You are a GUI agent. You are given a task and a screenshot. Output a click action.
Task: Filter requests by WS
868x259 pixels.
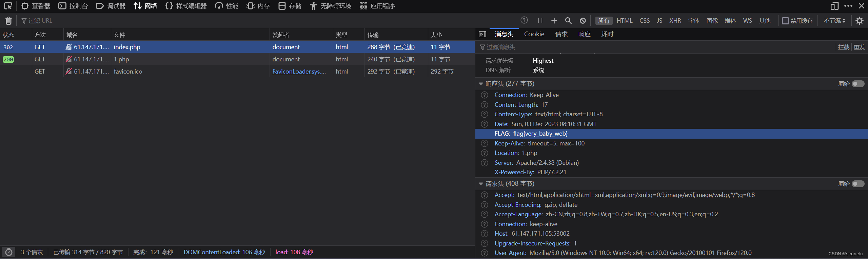point(747,21)
